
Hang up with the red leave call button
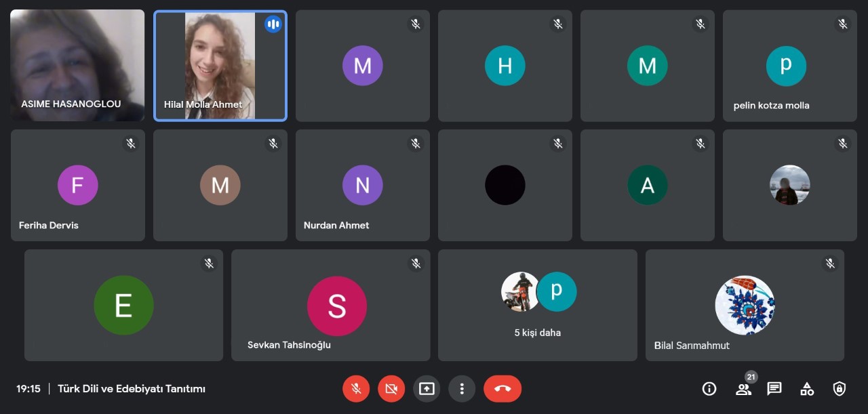pyautogui.click(x=502, y=389)
